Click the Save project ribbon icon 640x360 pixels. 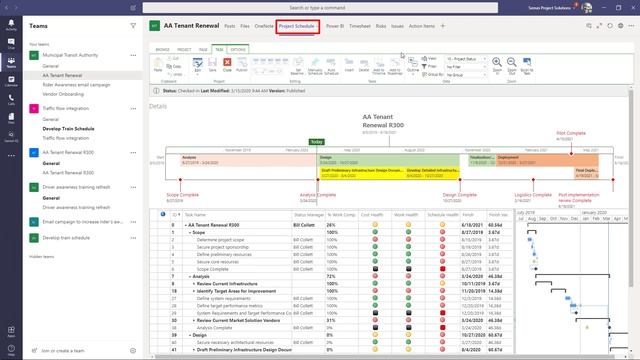click(212, 65)
